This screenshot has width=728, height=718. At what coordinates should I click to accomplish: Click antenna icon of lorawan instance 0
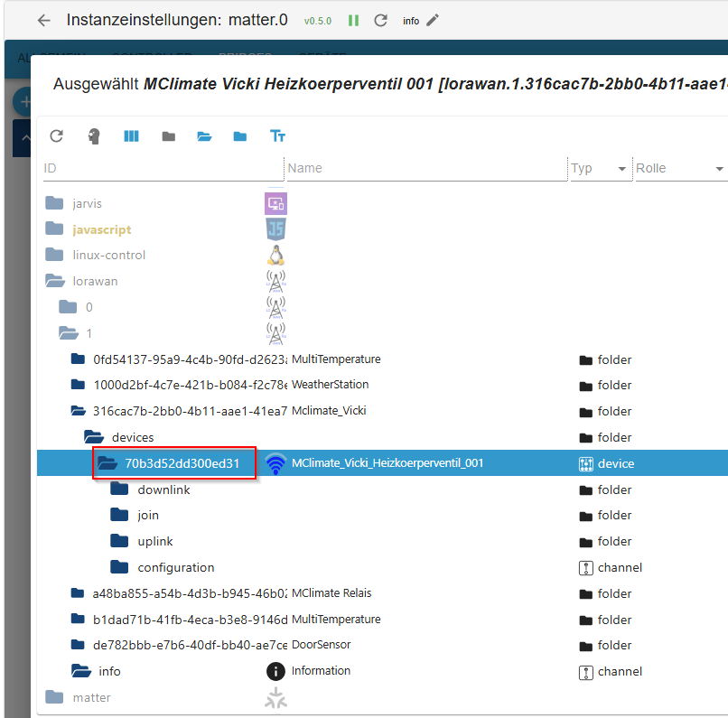coord(275,307)
